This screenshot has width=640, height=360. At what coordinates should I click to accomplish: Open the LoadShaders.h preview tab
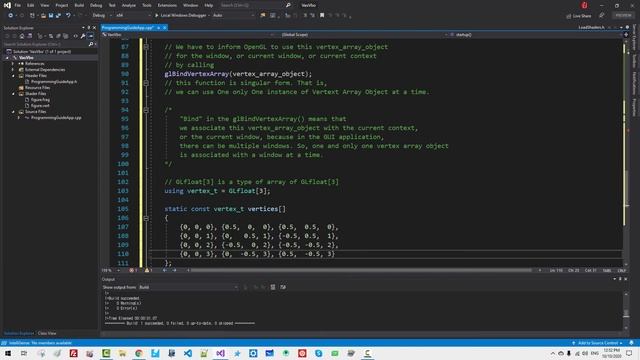click(591, 27)
